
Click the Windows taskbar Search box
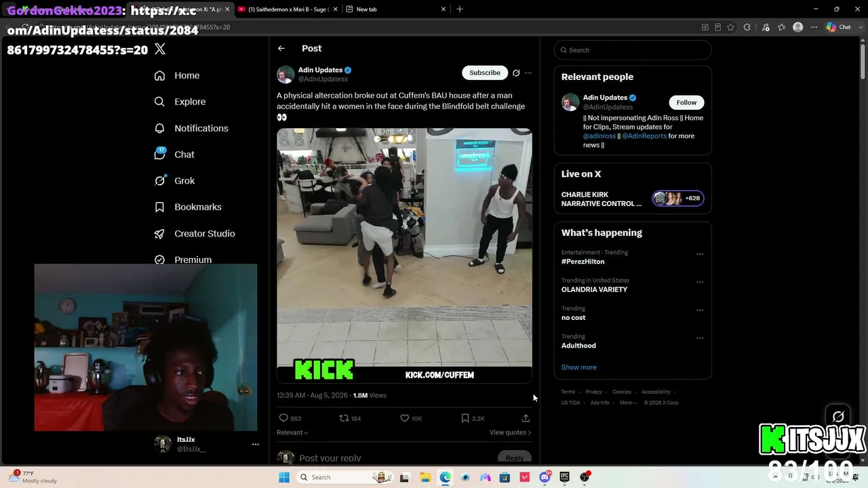[346, 477]
